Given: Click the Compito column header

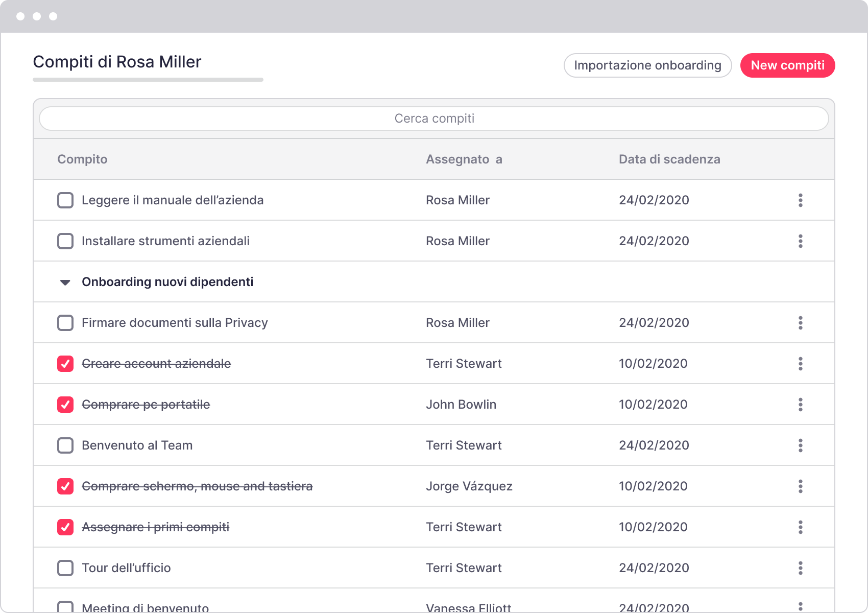Looking at the screenshot, I should tap(82, 159).
